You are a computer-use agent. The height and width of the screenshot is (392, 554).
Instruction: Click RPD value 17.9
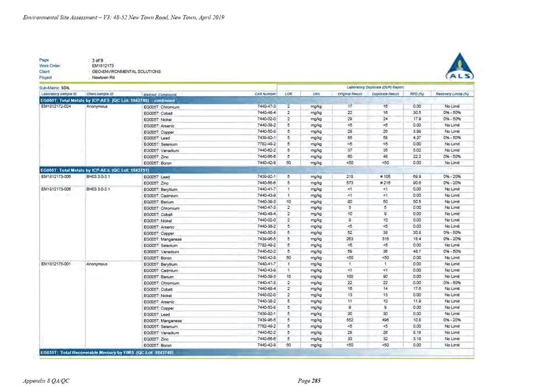[417, 119]
